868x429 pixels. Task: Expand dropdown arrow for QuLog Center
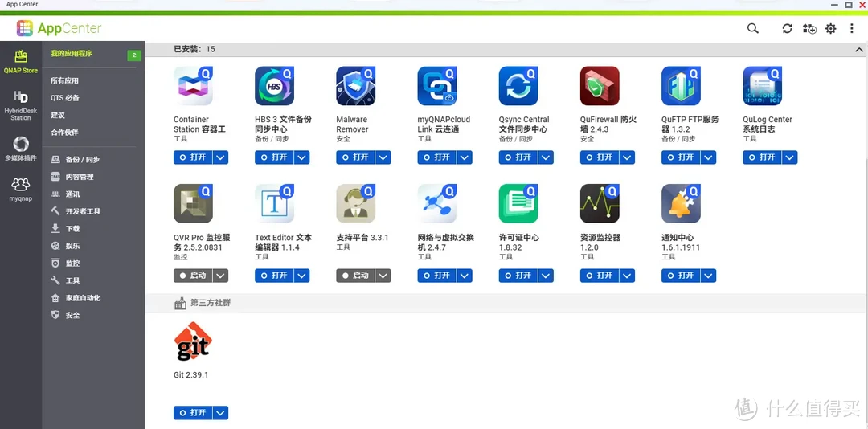coord(790,157)
